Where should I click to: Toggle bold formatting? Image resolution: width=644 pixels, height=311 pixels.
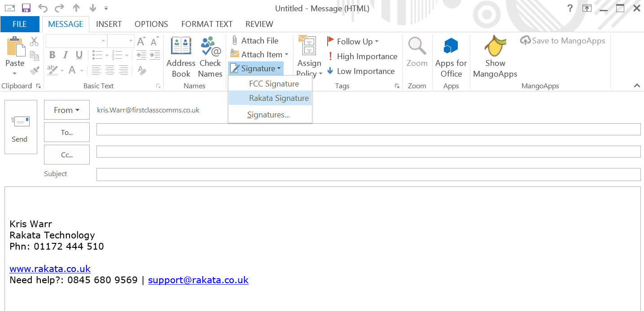coord(52,55)
